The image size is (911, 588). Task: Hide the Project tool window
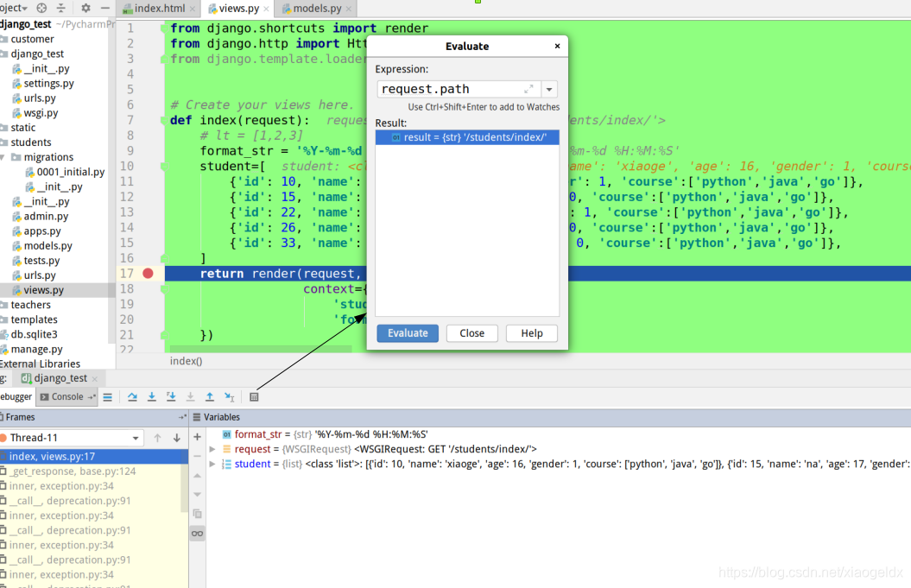pos(105,8)
